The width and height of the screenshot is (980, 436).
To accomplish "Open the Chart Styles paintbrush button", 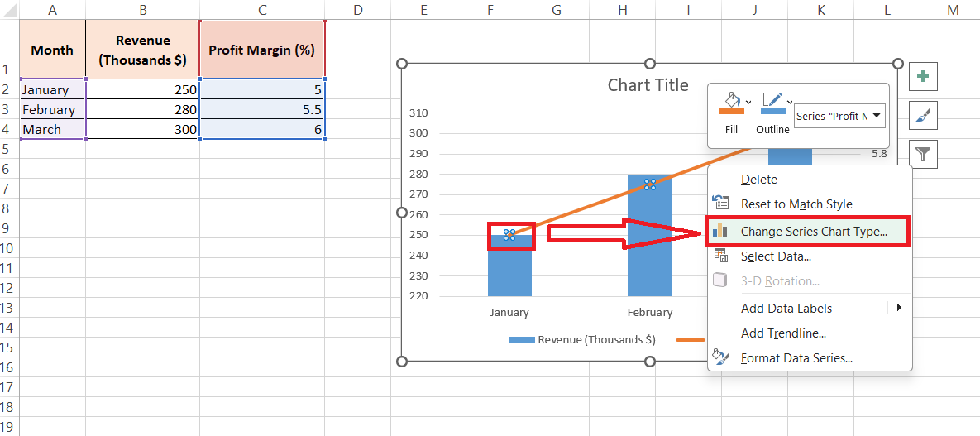I will 922,116.
